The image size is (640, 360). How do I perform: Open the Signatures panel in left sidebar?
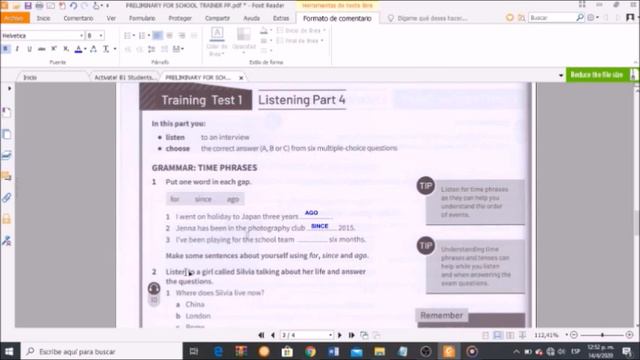pos(7,241)
